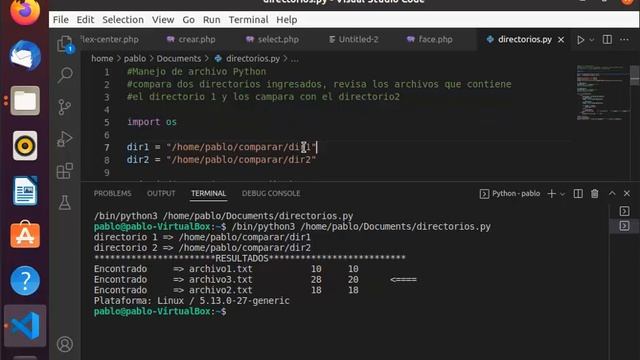This screenshot has width=640, height=360.
Task: Open the Accounts menu in activity bar
Action: (65, 344)
